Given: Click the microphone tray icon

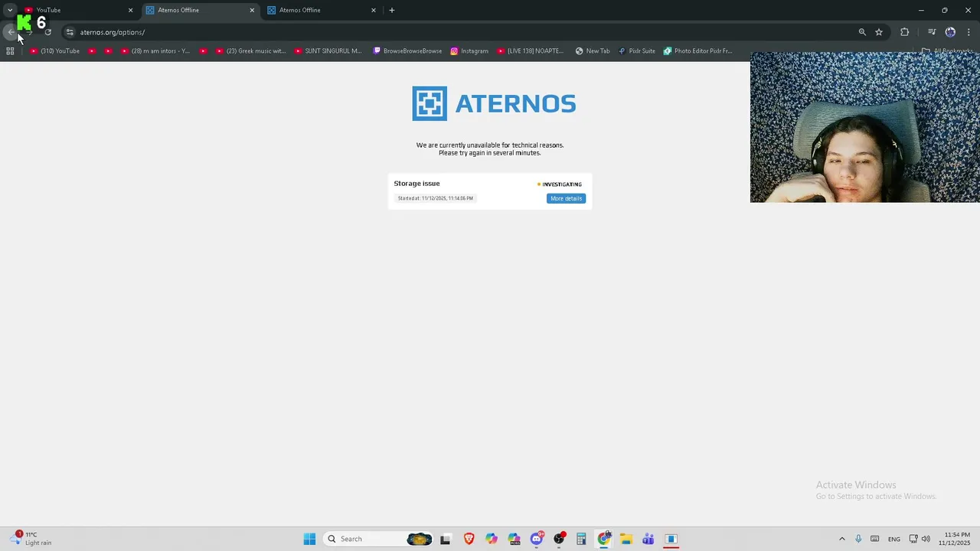Looking at the screenshot, I should pos(858,539).
